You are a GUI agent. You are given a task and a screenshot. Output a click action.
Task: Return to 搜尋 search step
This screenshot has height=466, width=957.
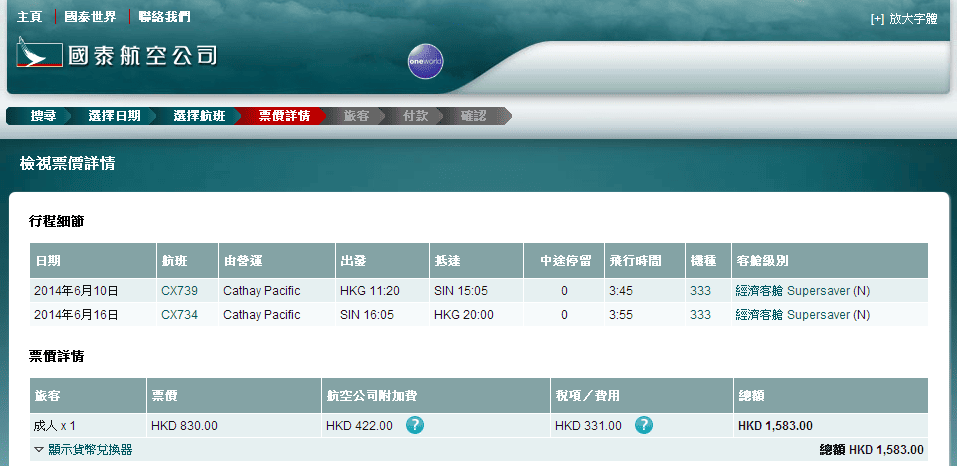[43, 116]
